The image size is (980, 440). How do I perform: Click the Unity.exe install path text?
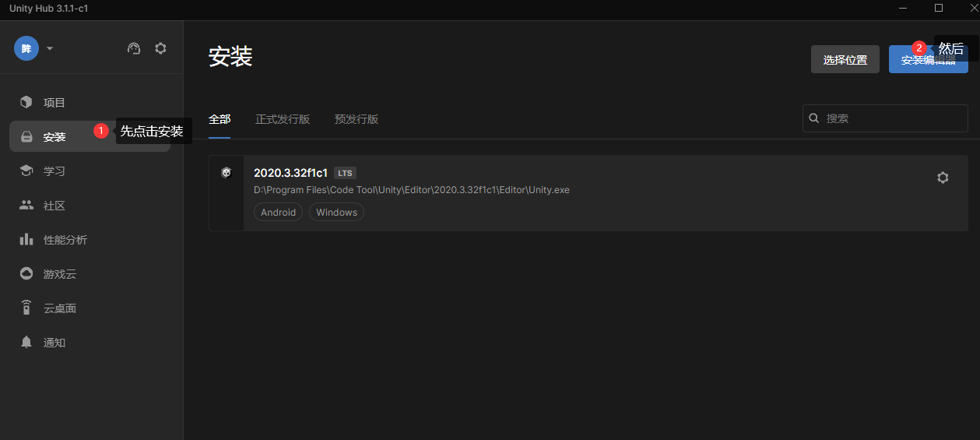click(412, 190)
